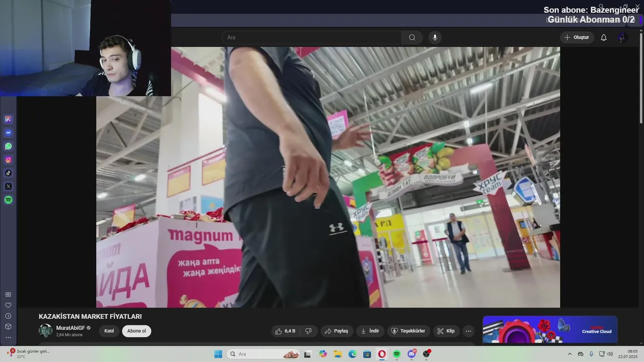The height and width of the screenshot is (362, 644).
Task: Open the video's more actions ellipsis menu
Action: (468, 331)
